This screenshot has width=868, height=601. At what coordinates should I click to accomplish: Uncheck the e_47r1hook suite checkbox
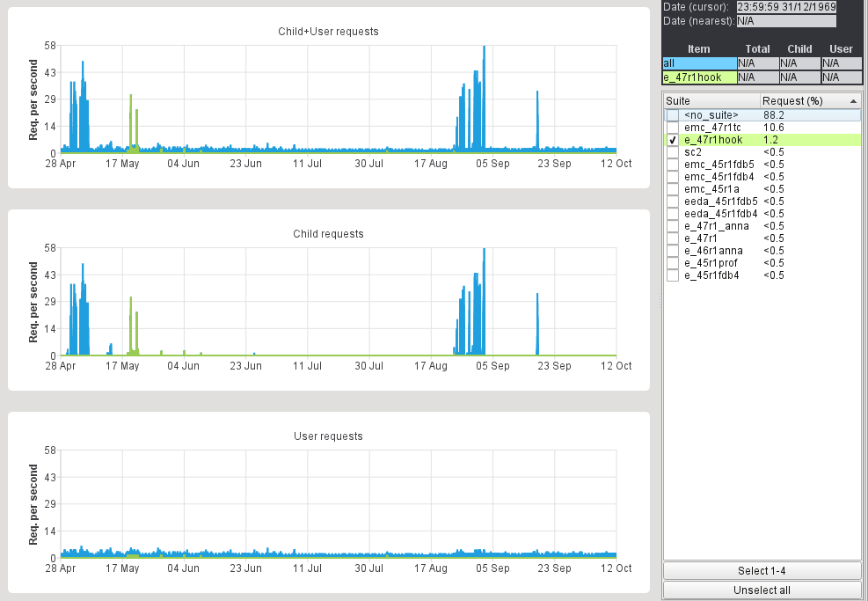(672, 140)
